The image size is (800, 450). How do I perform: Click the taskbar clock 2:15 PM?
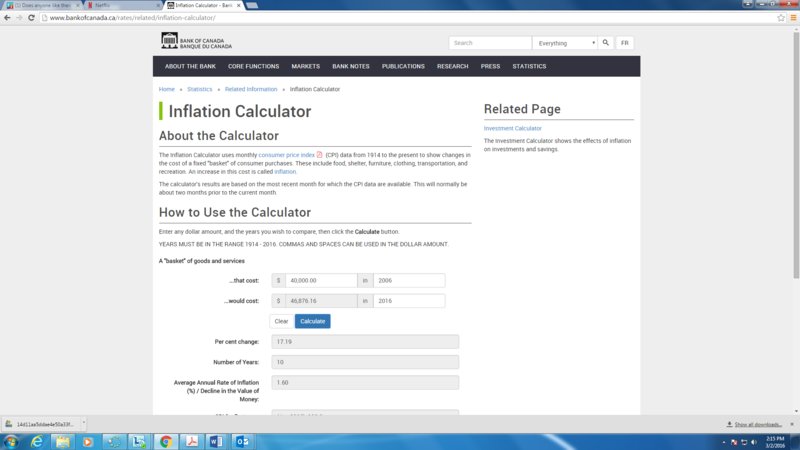pos(774,442)
